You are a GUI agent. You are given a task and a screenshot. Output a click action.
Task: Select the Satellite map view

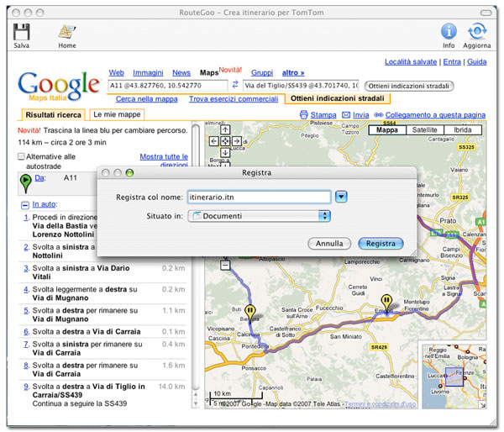(x=424, y=130)
